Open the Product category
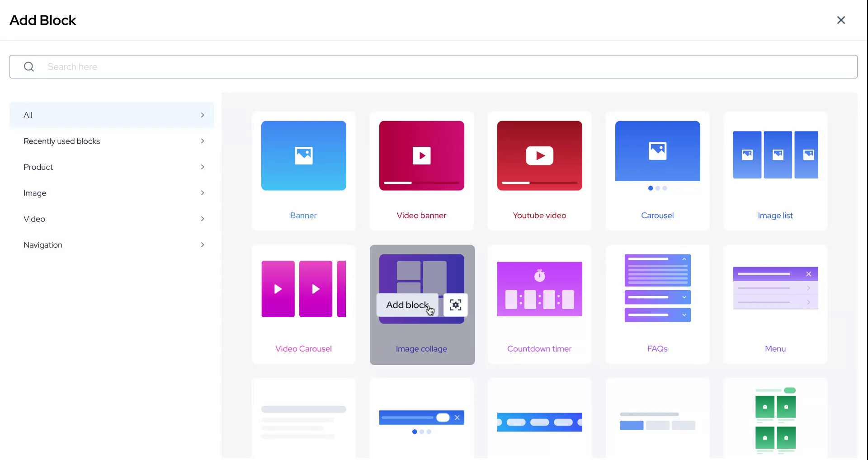Viewport: 868px width, 460px height. pos(112,167)
